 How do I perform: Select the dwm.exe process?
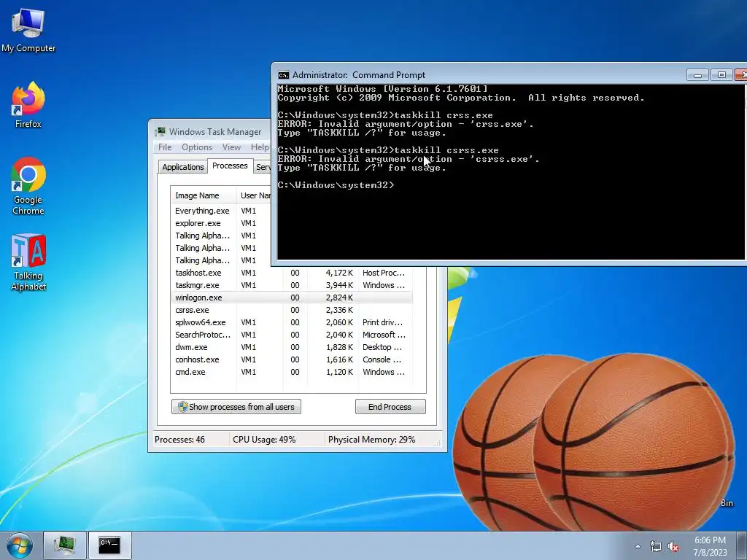tap(292, 347)
